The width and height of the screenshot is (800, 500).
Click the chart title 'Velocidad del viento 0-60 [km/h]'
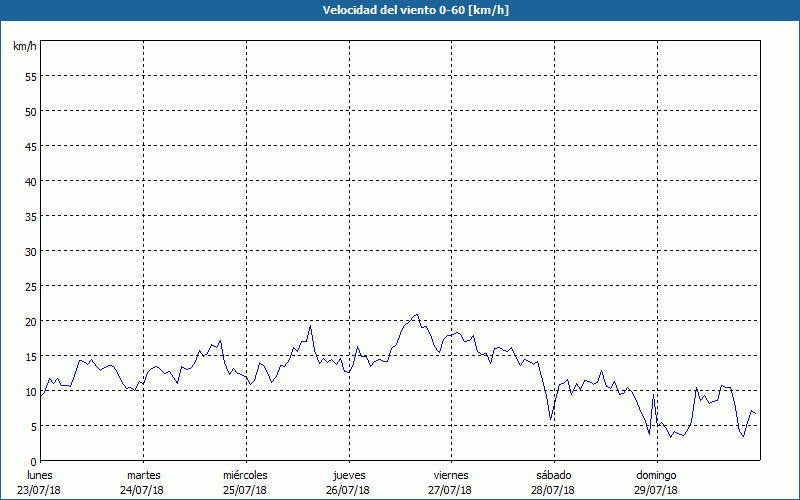[x=415, y=10]
